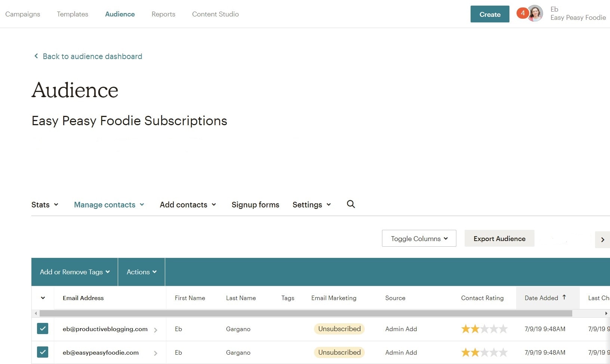Open contact arrow for eb@productiveblogging.com

[x=155, y=330]
